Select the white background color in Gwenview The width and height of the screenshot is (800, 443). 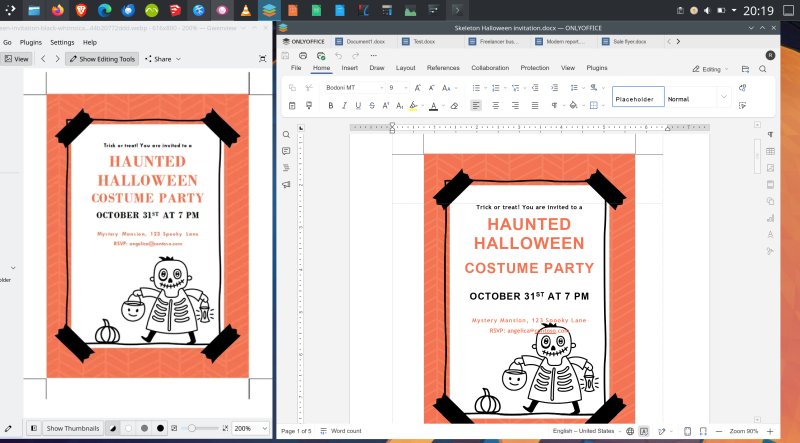tap(129, 428)
